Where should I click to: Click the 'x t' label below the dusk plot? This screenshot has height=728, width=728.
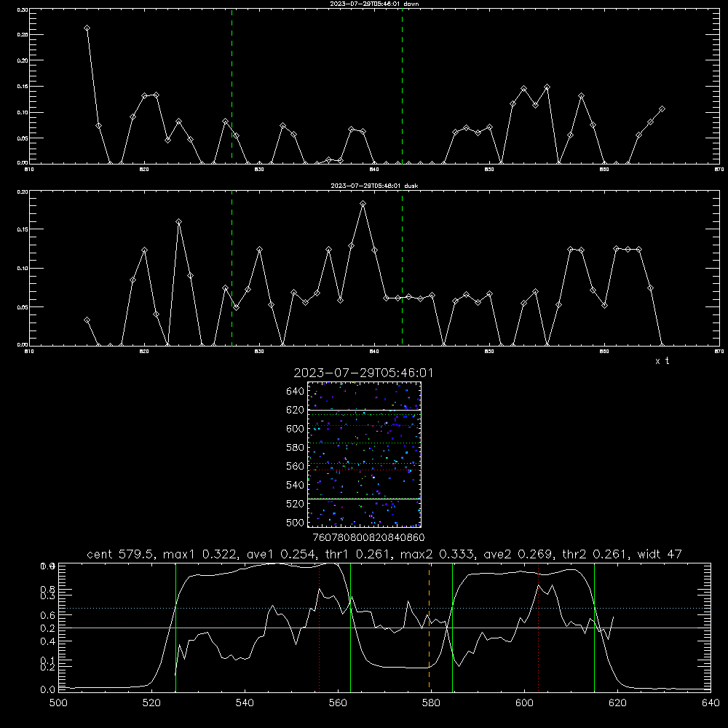[x=662, y=361]
